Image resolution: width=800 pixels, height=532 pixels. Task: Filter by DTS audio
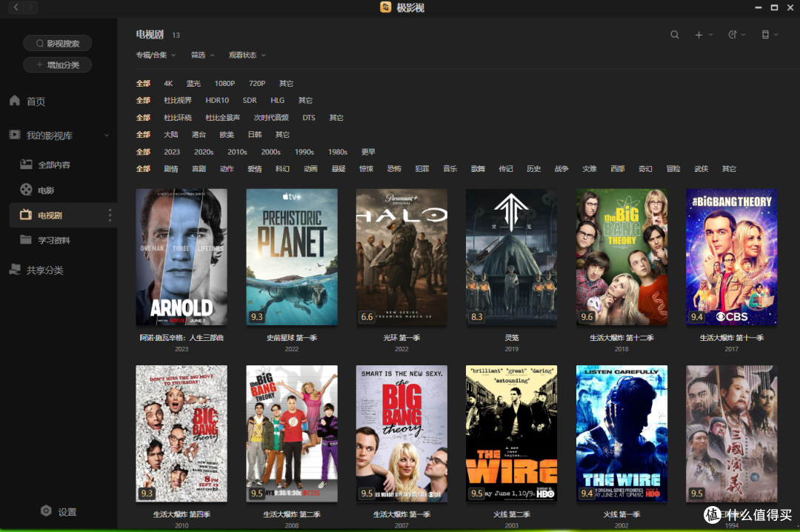309,117
